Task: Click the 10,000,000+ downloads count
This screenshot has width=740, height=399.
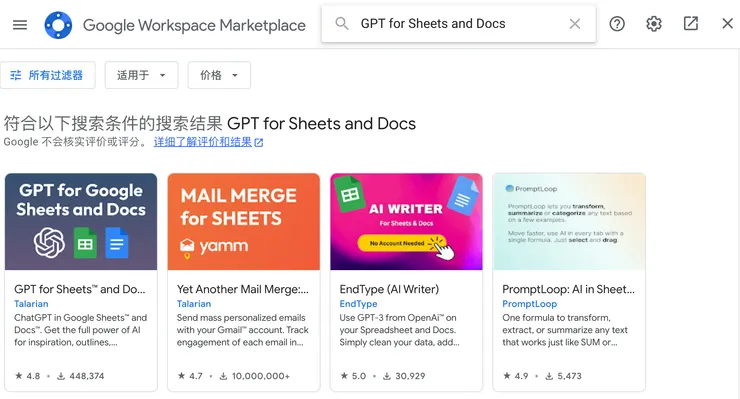Action: 254,376
